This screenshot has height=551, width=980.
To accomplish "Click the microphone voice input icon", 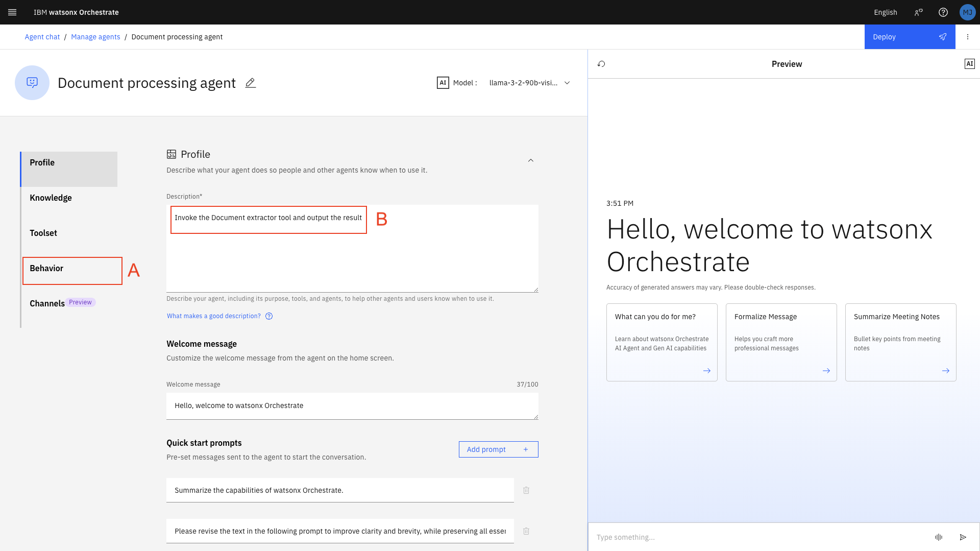I will click(x=938, y=537).
